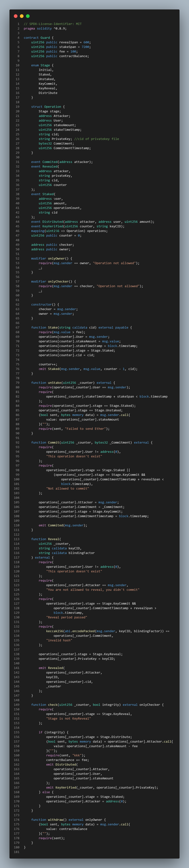
Task: Click 'function withdraw() external onlyOwner {' line
Action: (69, 820)
